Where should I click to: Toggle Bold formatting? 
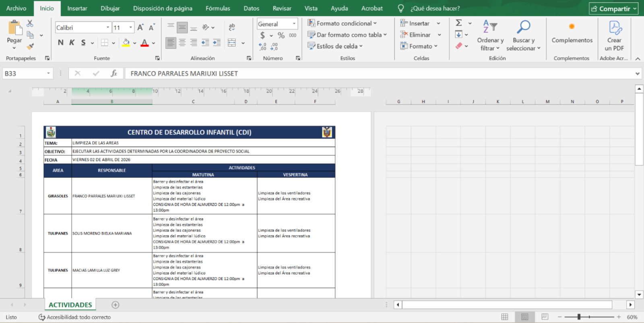(60, 43)
